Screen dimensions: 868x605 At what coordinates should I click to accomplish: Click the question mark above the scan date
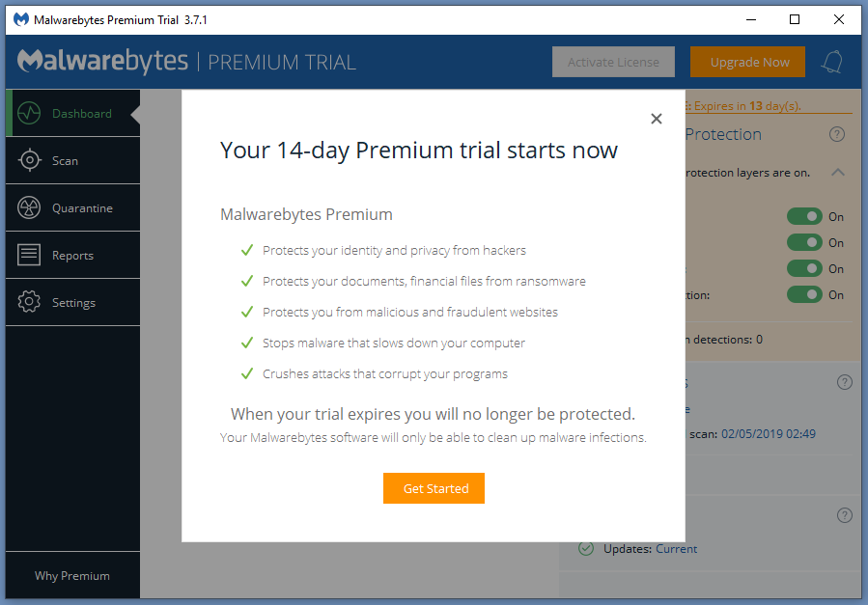click(x=845, y=382)
